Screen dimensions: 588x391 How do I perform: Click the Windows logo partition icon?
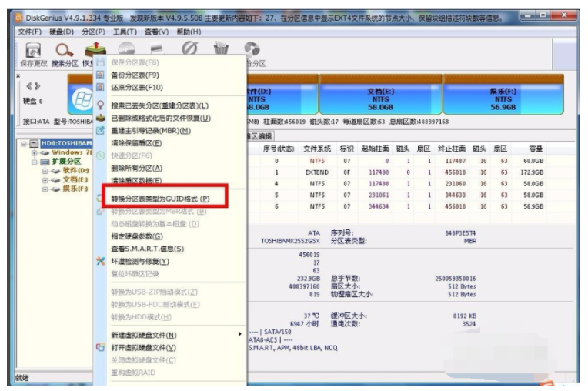coord(82,99)
